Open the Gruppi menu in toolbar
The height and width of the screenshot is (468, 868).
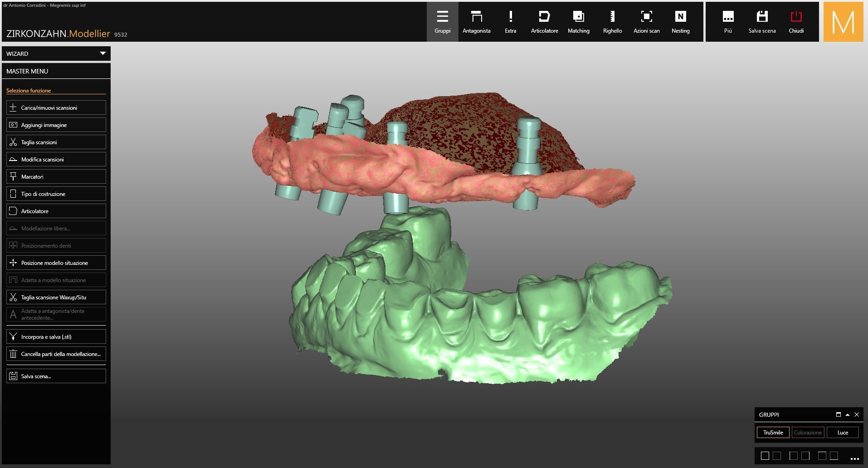tap(442, 22)
